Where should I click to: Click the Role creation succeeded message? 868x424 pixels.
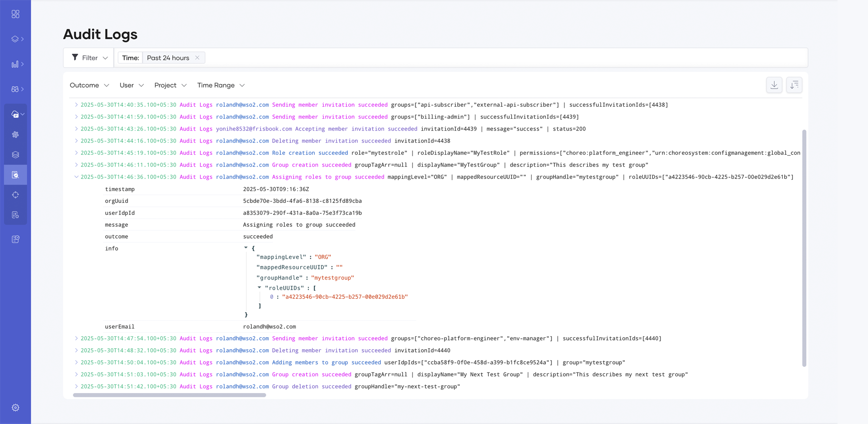tap(310, 153)
